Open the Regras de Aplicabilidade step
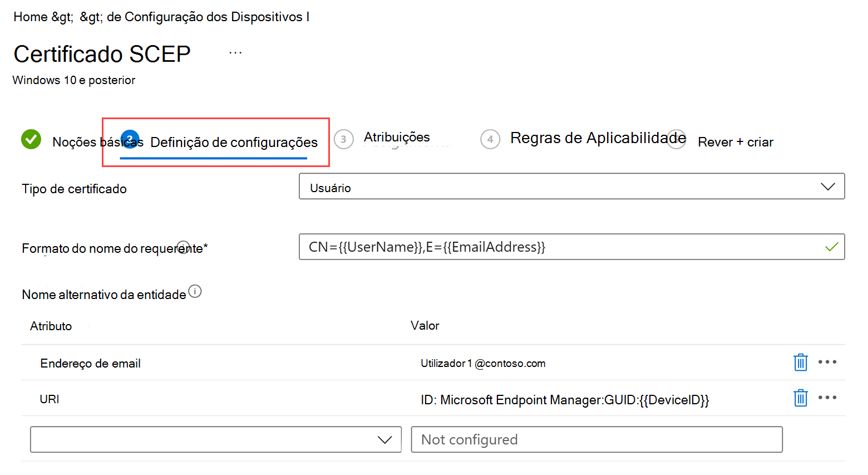The width and height of the screenshot is (868, 475). click(598, 138)
